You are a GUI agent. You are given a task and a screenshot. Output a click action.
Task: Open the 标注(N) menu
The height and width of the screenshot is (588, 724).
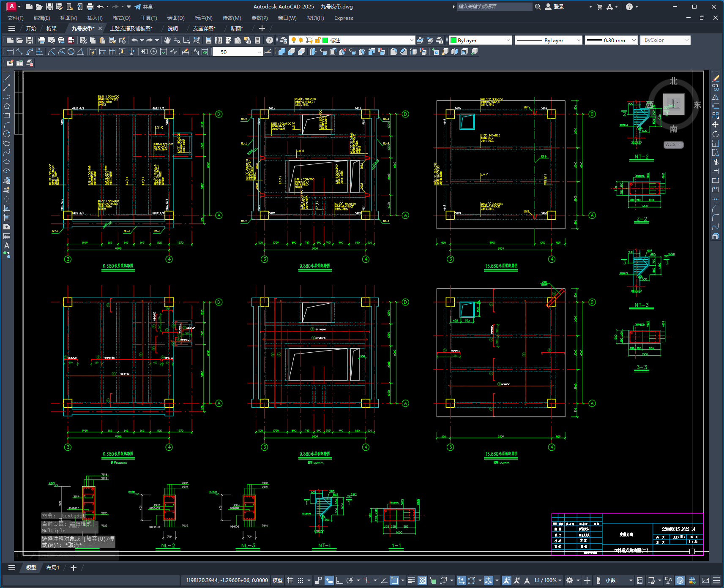(x=203, y=18)
